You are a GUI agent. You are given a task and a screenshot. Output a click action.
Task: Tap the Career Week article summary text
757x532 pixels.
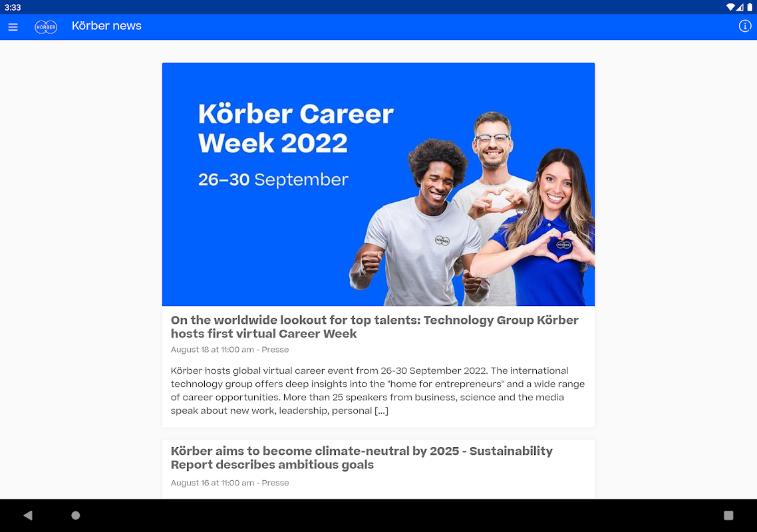[378, 390]
